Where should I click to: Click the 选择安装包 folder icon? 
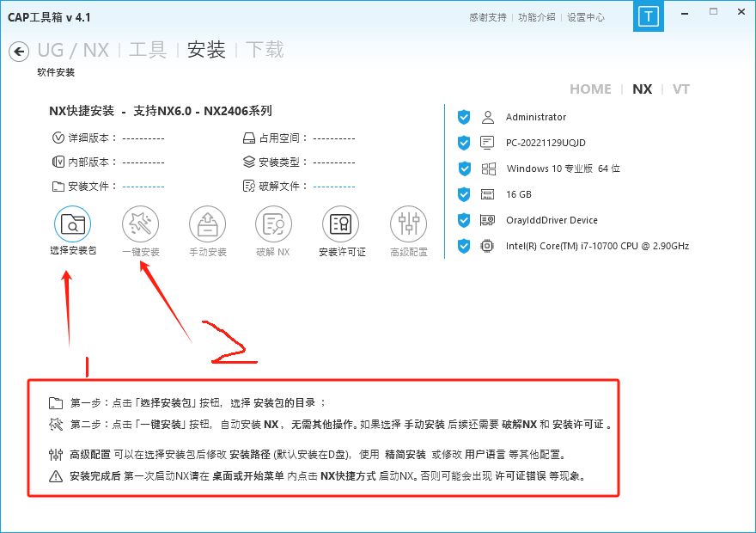coord(73,224)
